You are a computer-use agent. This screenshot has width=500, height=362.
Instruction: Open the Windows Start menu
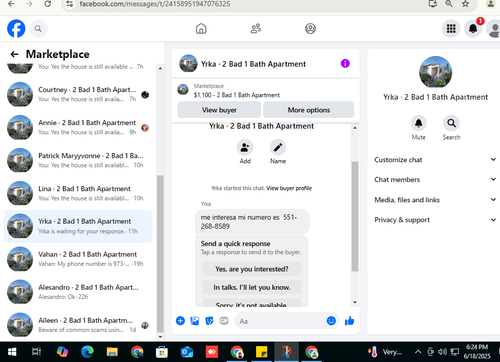(x=12, y=352)
